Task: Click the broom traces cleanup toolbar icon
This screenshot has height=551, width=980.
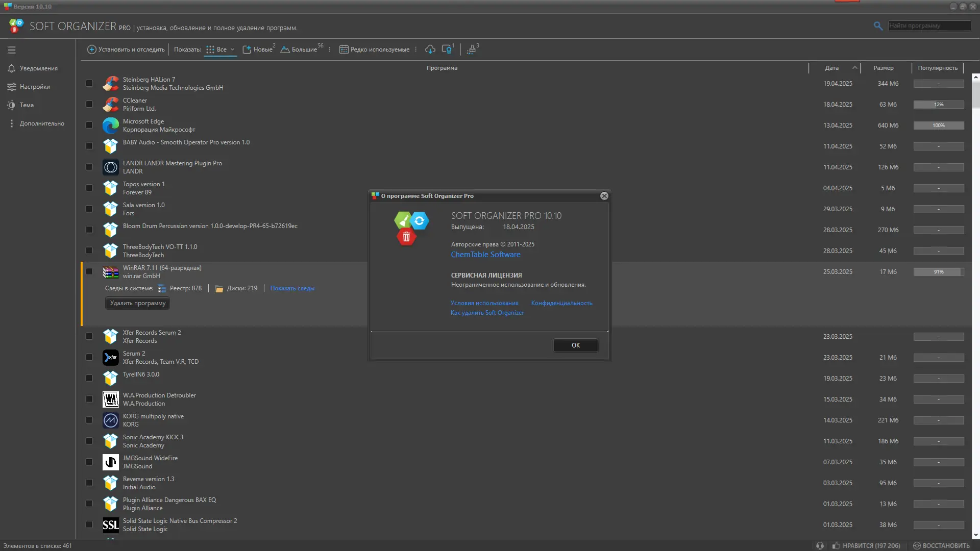Action: pos(472,49)
